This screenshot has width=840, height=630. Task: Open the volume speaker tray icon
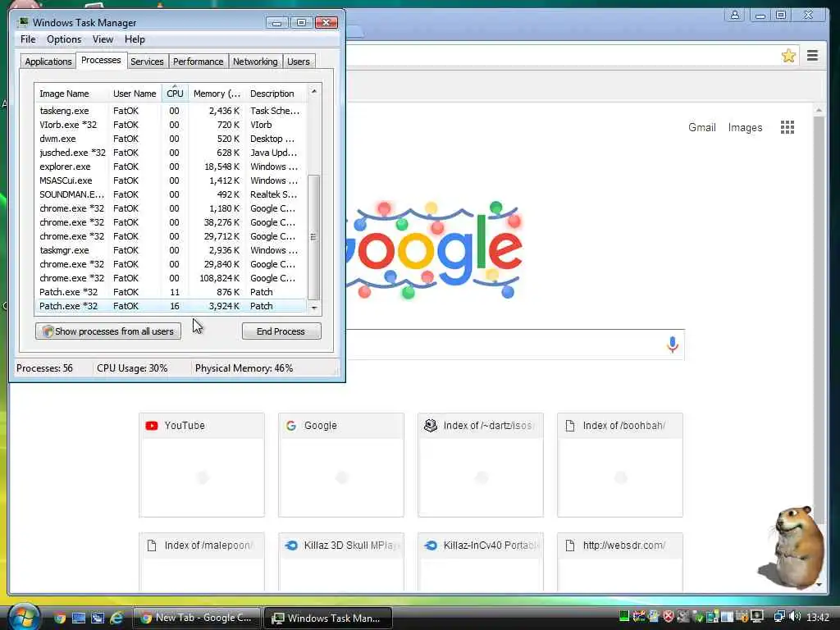795,617
